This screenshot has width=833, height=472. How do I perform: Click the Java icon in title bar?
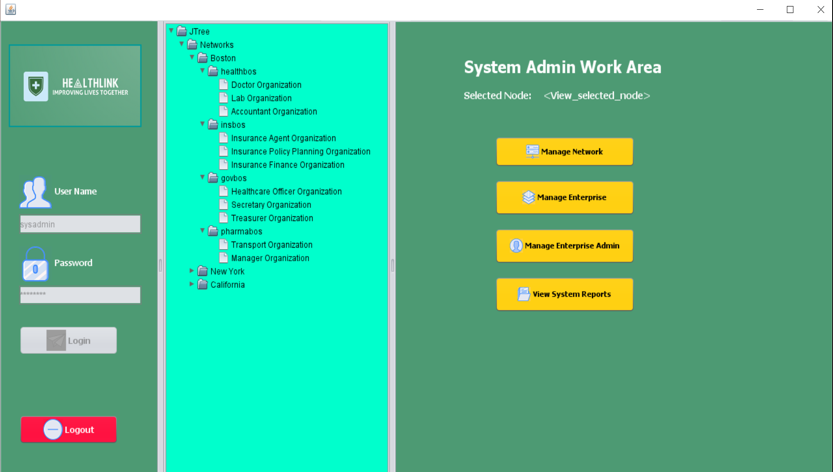click(x=10, y=9)
